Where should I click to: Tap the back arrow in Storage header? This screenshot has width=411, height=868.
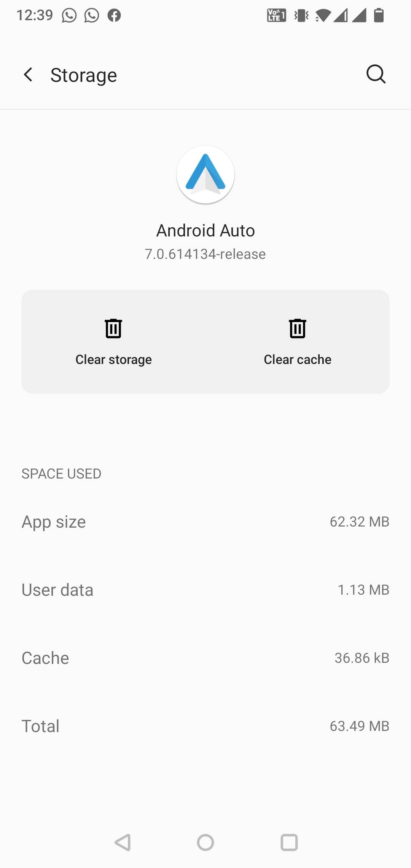28,75
